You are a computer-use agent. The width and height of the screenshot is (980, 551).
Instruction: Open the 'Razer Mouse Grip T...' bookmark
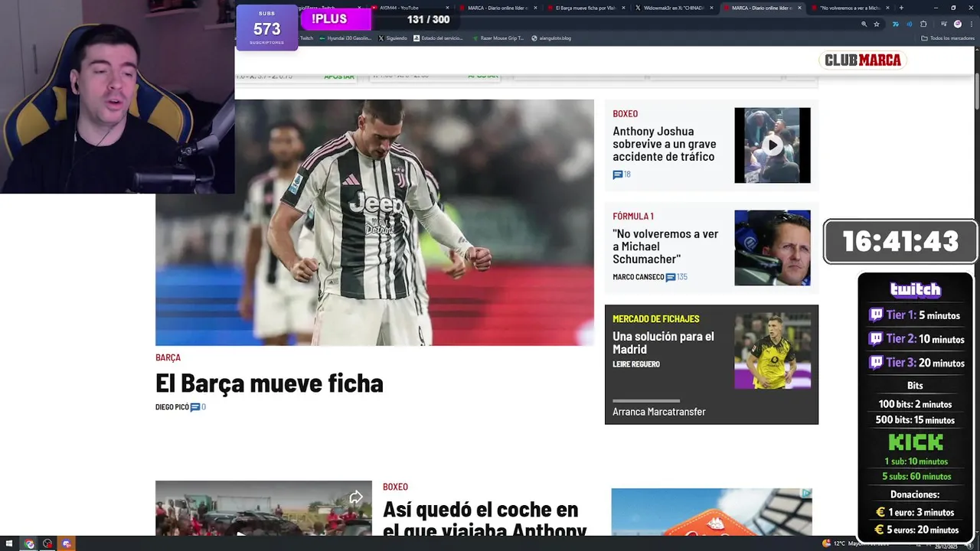point(498,38)
